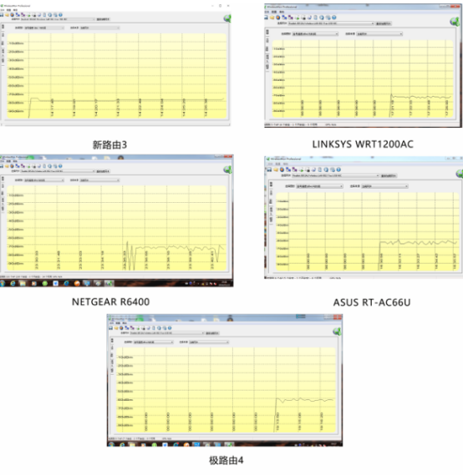Click the purple network icon in the LINKSYS WRT1200AC toolbar
Image resolution: width=463 pixels, height=476 pixels.
point(291,18)
